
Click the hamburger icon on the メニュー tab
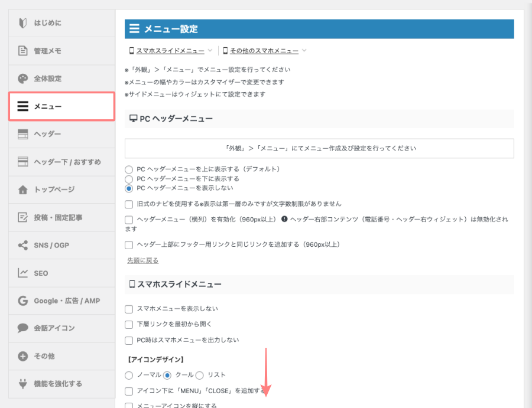tap(22, 106)
